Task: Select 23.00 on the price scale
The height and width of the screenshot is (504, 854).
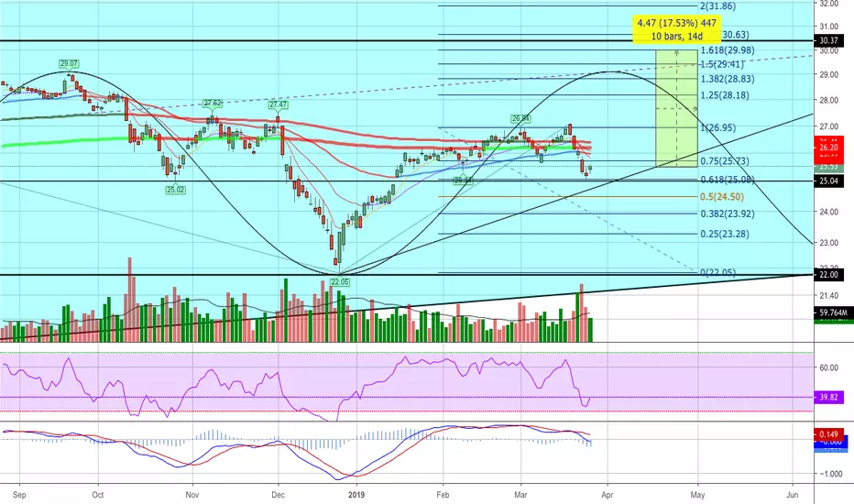Action: pyautogui.click(x=829, y=243)
